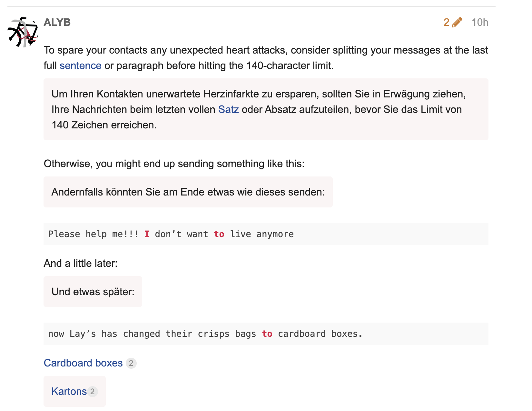Visit the "Kartons" link
The image size is (532, 411).
coord(69,392)
